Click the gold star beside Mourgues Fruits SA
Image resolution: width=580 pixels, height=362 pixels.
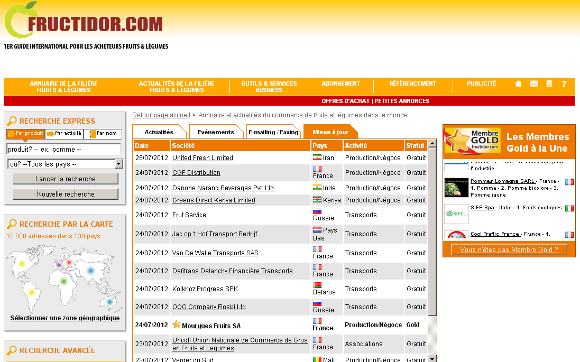pyautogui.click(x=176, y=324)
